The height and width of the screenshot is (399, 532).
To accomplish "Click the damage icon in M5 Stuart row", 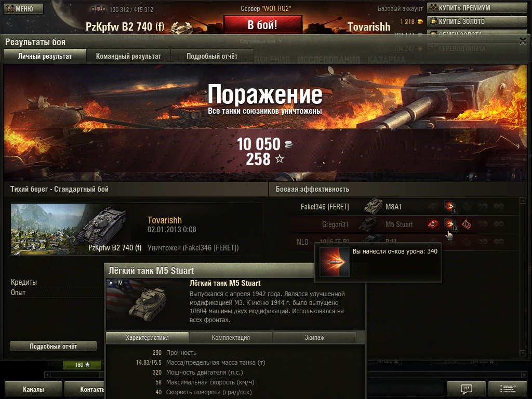I will (449, 224).
